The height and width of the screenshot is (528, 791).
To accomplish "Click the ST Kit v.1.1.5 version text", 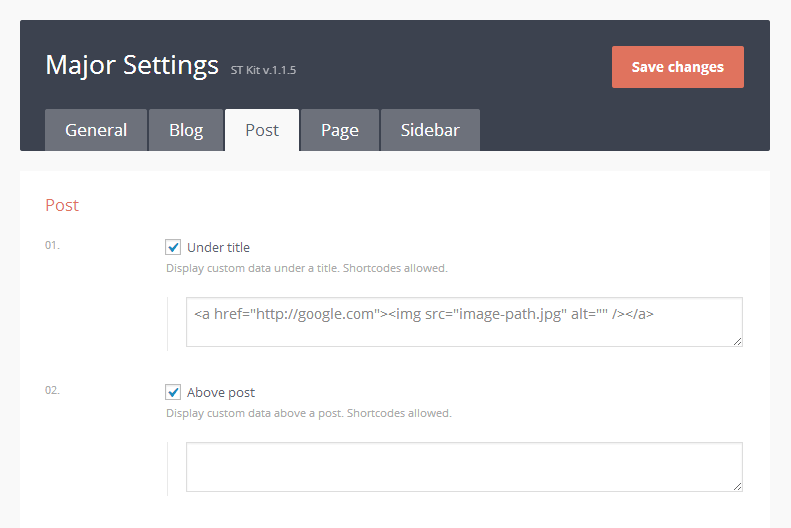I will [263, 70].
